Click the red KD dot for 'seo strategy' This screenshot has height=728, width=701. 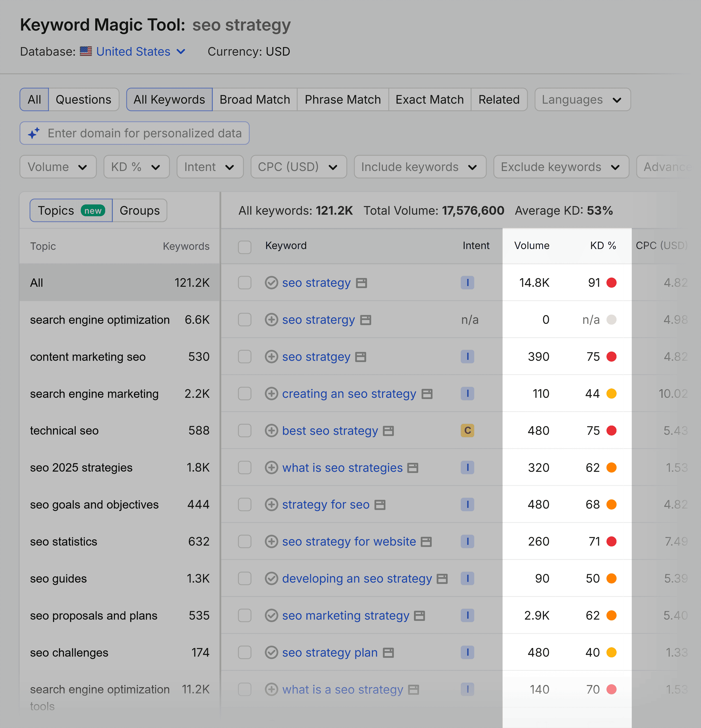point(611,283)
